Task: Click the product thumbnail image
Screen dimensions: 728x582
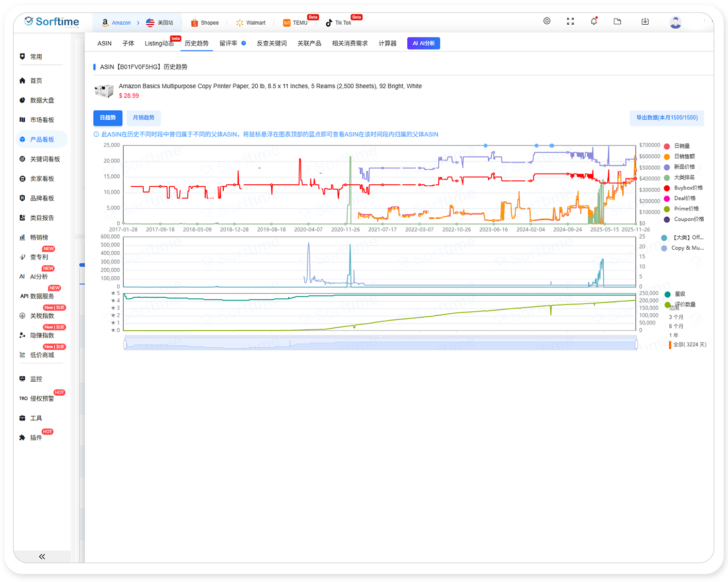Action: [x=104, y=91]
